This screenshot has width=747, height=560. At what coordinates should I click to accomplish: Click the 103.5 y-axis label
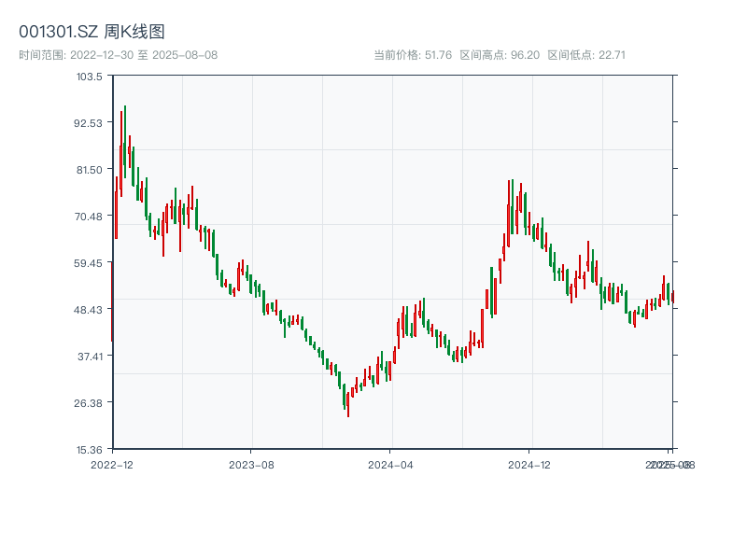[90, 76]
